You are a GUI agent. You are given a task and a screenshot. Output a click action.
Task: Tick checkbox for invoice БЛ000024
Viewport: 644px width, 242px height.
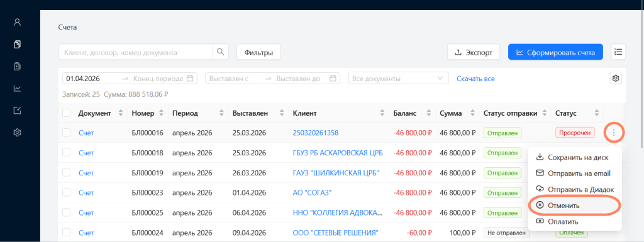[x=67, y=233]
